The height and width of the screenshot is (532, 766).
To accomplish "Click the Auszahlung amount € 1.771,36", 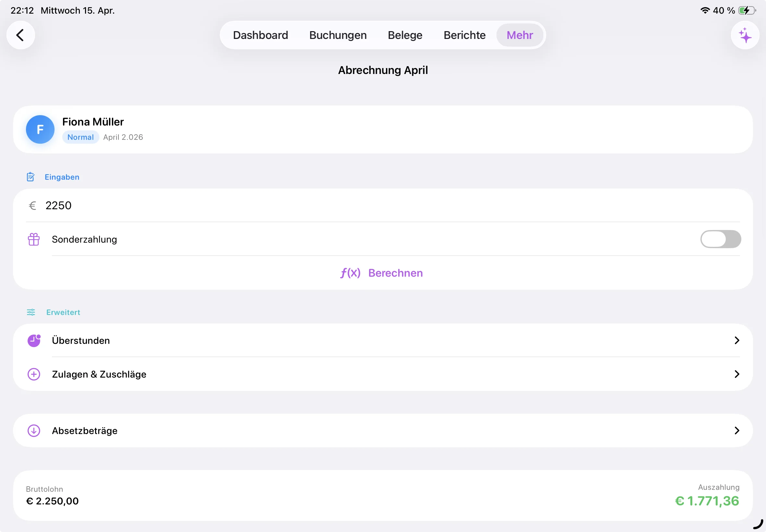I will pos(707,501).
